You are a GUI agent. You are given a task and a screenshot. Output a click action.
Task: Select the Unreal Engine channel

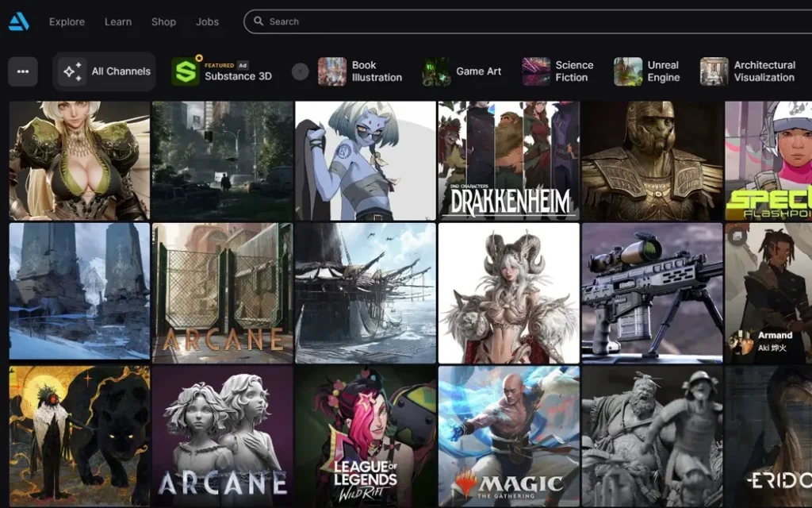click(647, 71)
